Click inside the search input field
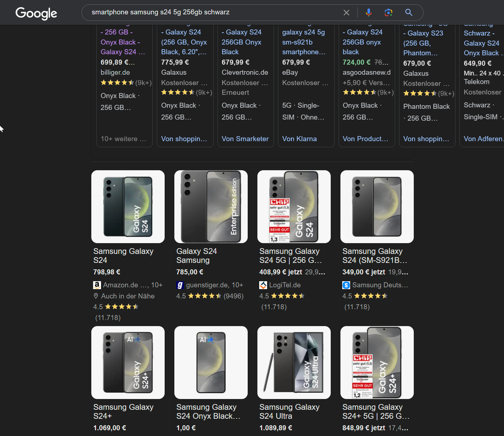The image size is (504, 436). [216, 12]
